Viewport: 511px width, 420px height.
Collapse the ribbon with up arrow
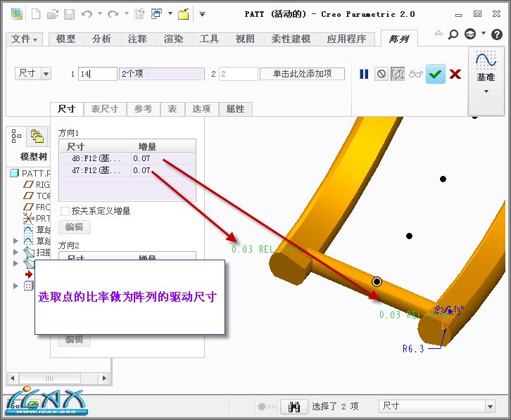(439, 33)
